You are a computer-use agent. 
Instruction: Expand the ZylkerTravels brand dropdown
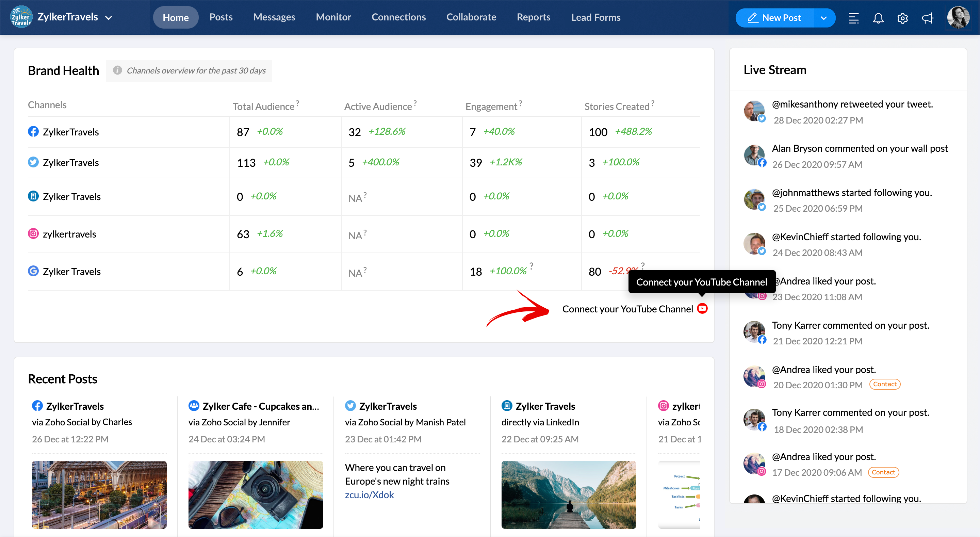pyautogui.click(x=109, y=18)
